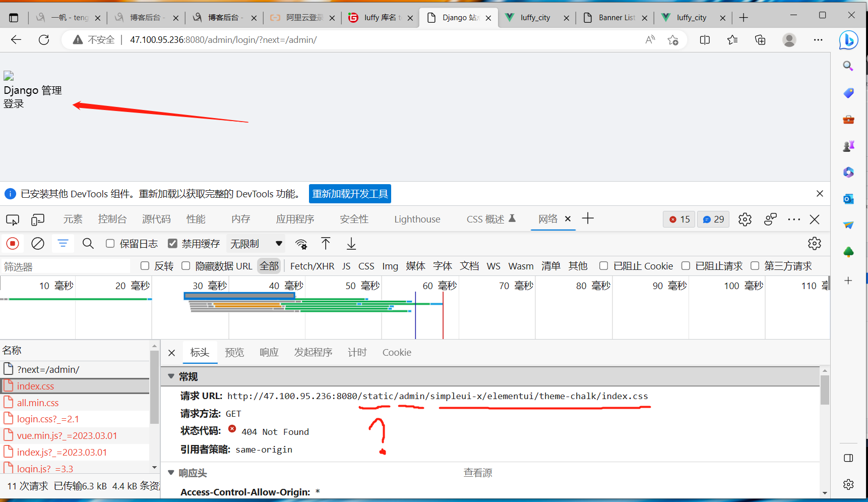Switch to the 元素 DevTools tab
This screenshot has height=502, width=868.
click(x=73, y=219)
